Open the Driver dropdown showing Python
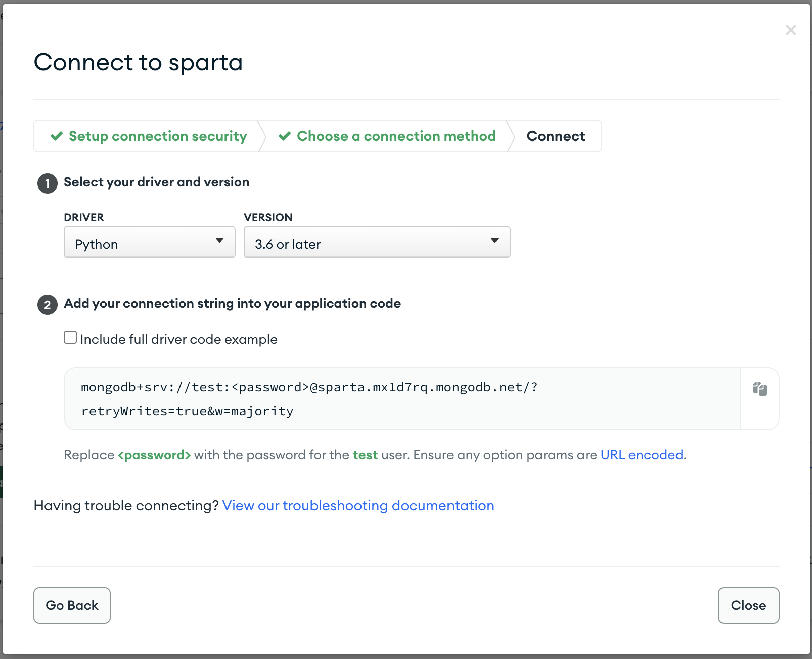Image resolution: width=812 pixels, height=659 pixels. (150, 242)
